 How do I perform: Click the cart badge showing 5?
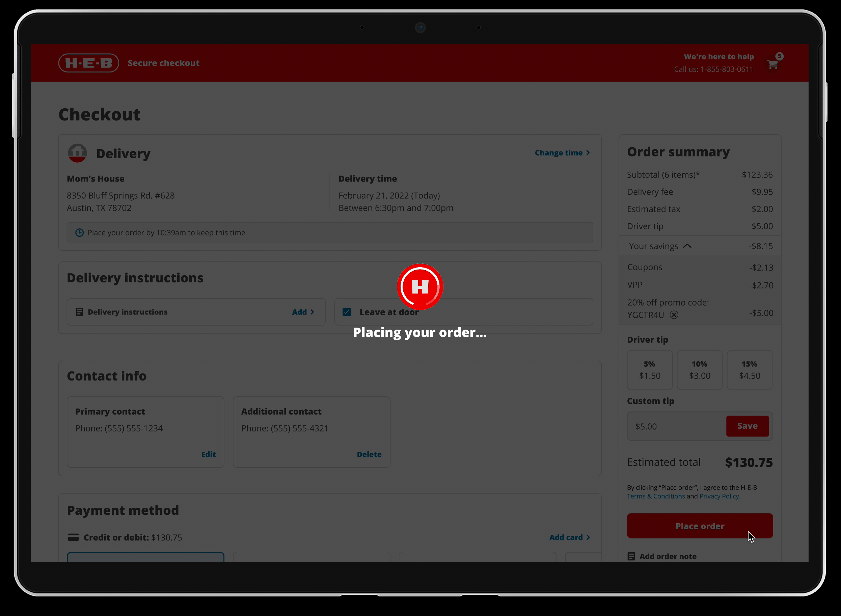tap(779, 56)
